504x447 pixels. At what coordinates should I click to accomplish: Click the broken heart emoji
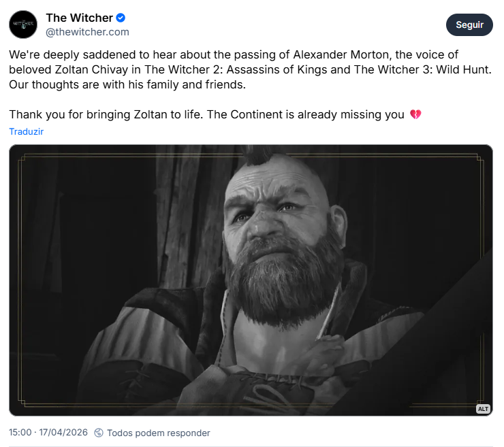415,114
